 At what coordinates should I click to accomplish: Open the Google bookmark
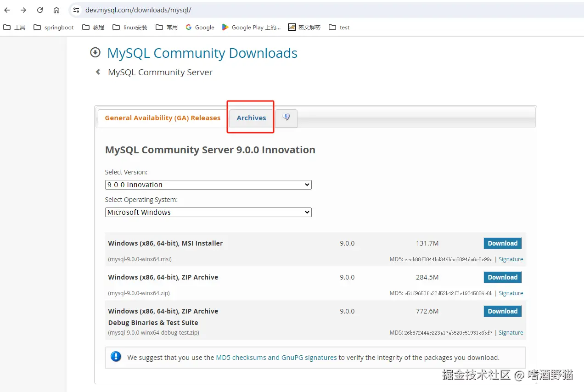pos(200,28)
